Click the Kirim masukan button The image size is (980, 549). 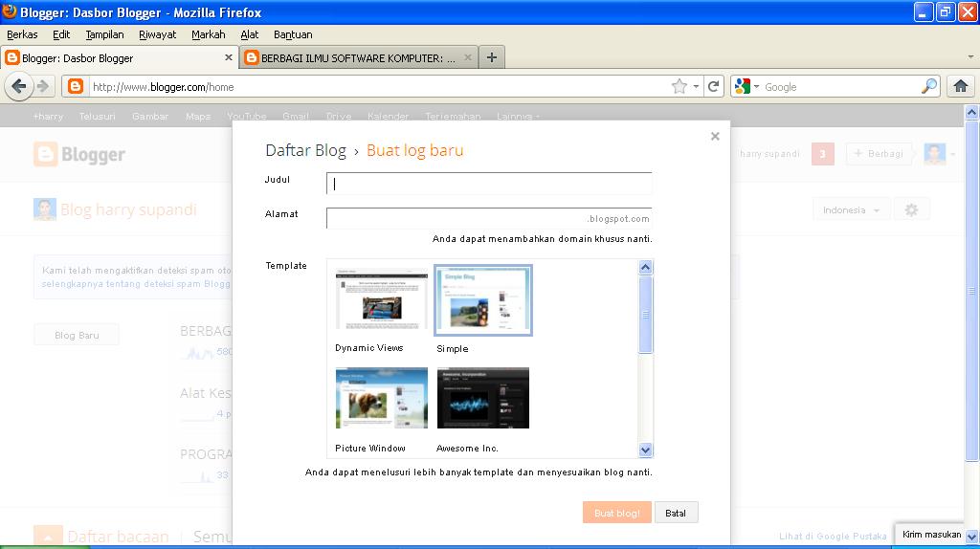click(x=932, y=535)
